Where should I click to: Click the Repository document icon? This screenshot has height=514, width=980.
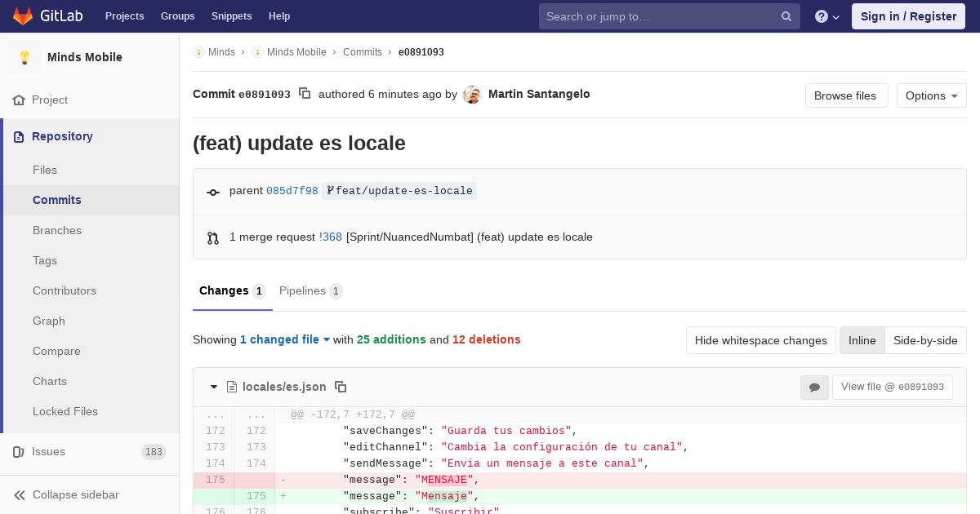(x=19, y=136)
